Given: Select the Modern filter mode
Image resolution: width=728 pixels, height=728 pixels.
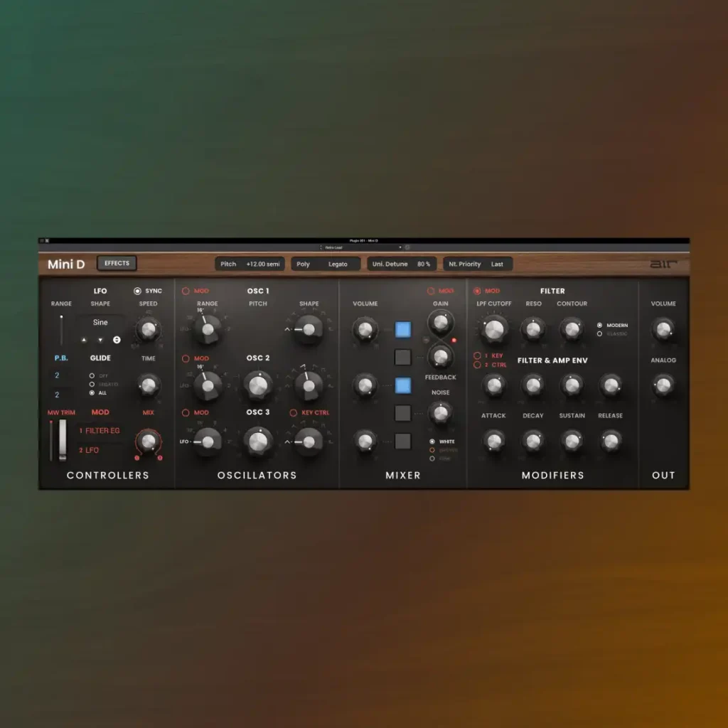Looking at the screenshot, I should coord(601,324).
